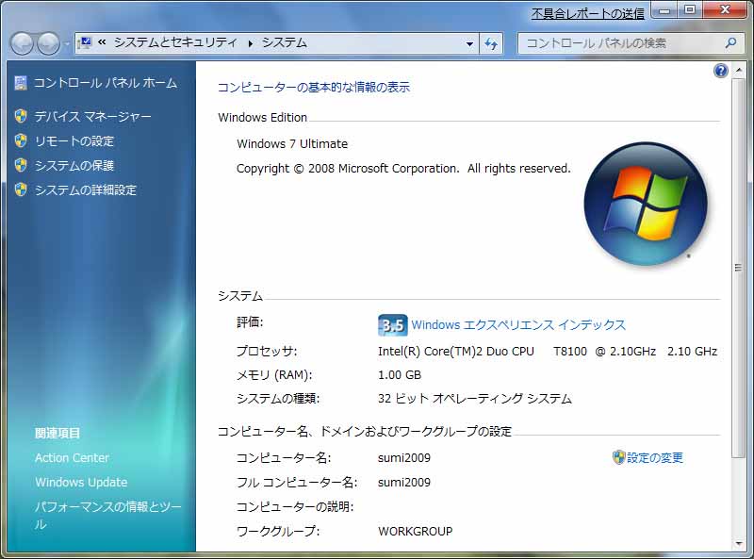Open デバイス マネージャー link

(92, 116)
